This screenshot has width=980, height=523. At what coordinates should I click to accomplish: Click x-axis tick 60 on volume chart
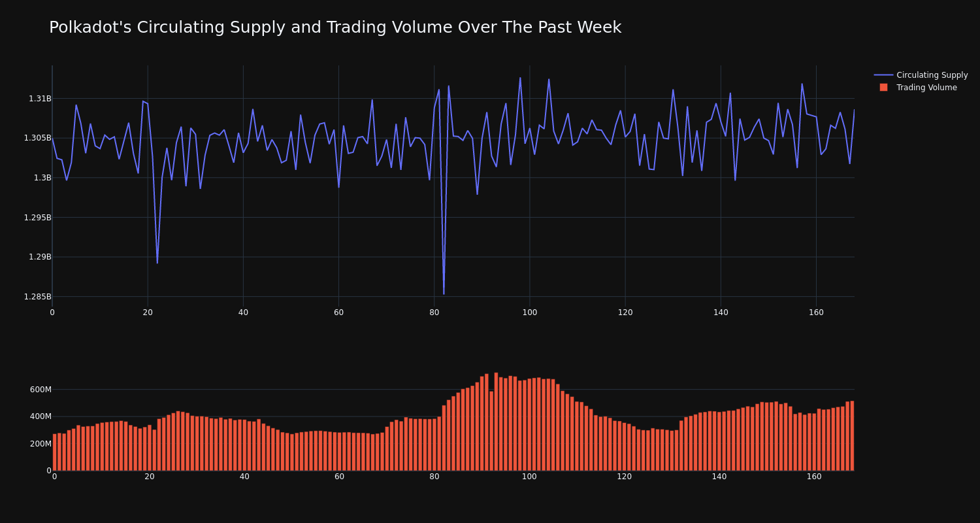point(340,477)
